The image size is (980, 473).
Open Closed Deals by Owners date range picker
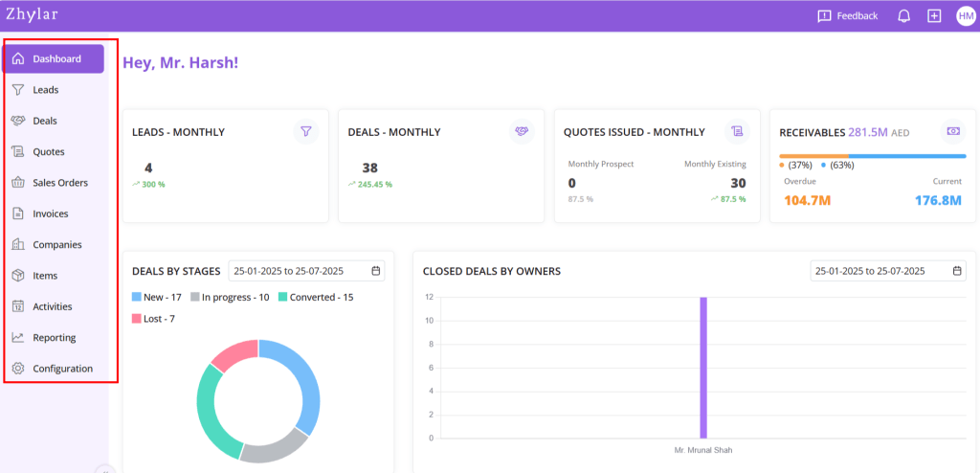coord(887,271)
